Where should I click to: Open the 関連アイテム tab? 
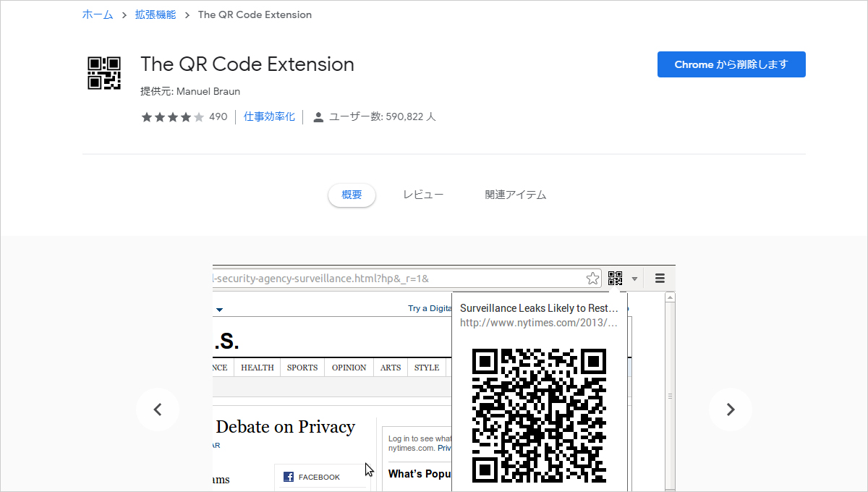tap(515, 195)
